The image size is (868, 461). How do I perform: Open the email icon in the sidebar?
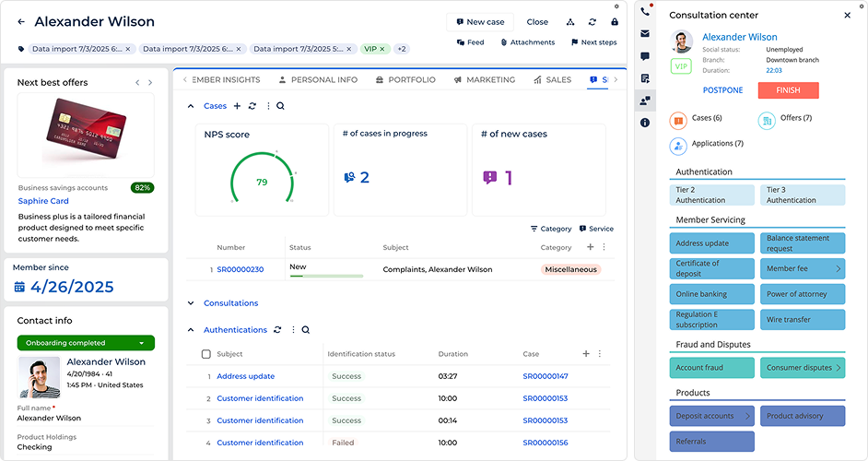(x=645, y=34)
